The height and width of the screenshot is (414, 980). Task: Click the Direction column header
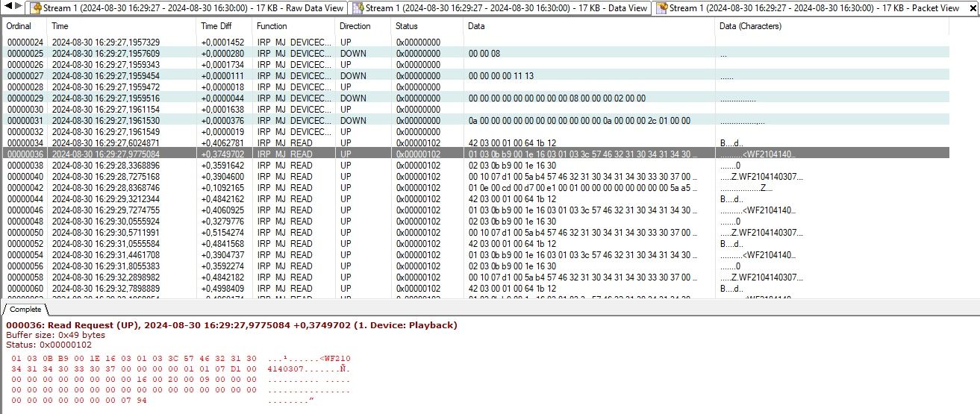(x=363, y=26)
